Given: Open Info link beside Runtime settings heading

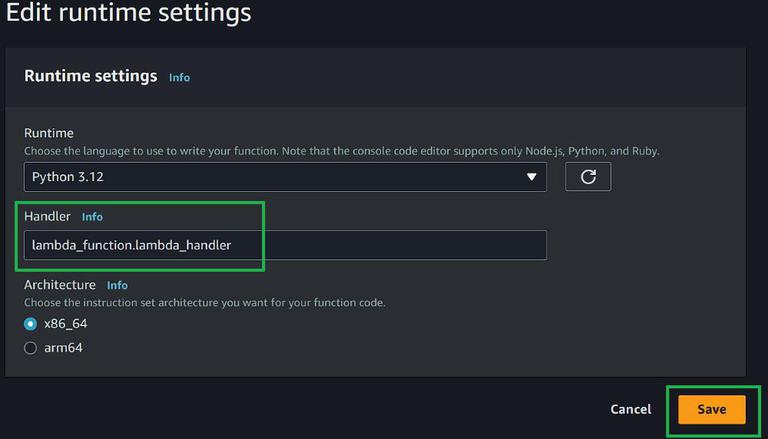Looking at the screenshot, I should tap(179, 77).
